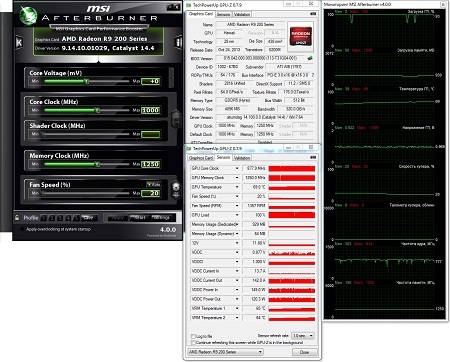Image resolution: width=450 pixels, height=362 pixels.
Task: Select profile slot 3
Action: pyautogui.click(x=60, y=218)
